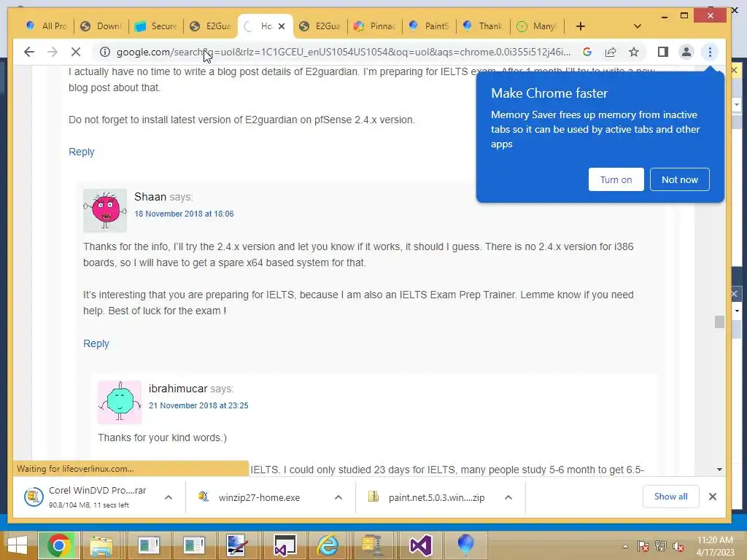
Task: Open the Windows Start button
Action: click(x=18, y=545)
